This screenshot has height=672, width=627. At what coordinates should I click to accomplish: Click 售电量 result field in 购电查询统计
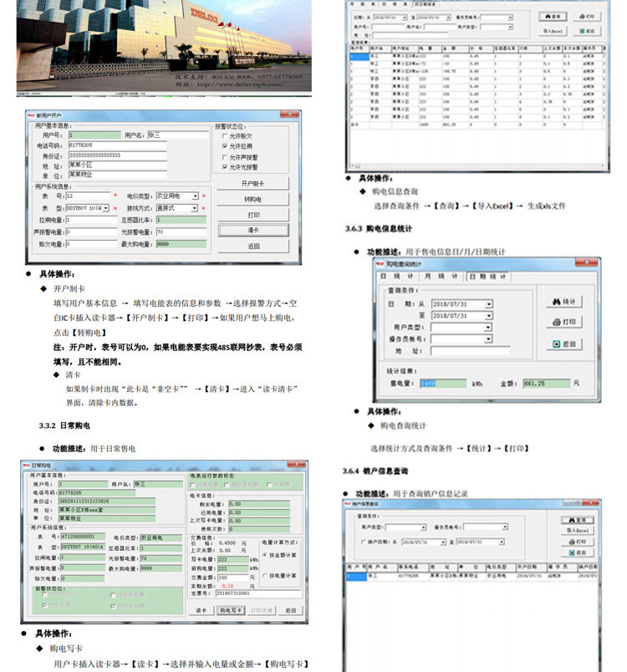coord(443,383)
